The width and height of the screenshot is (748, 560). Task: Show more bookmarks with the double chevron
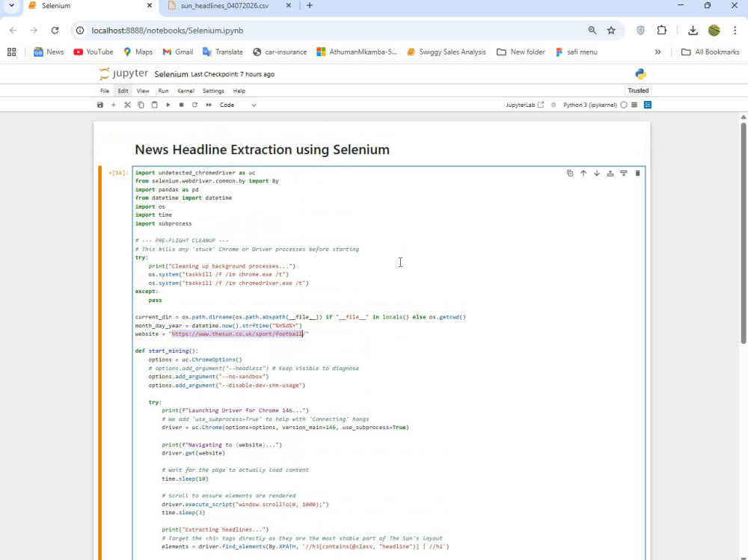coord(657,52)
